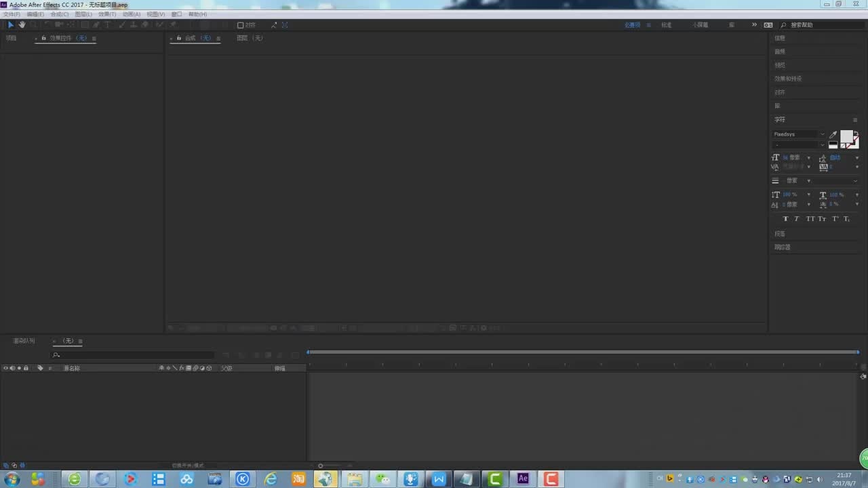Open the Taobao orange taskbar icon
868x488 pixels.
[x=299, y=479]
